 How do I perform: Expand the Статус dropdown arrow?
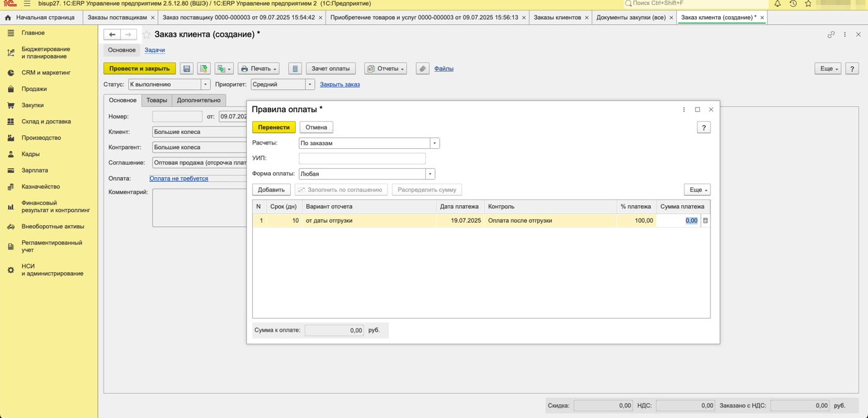[x=206, y=84]
